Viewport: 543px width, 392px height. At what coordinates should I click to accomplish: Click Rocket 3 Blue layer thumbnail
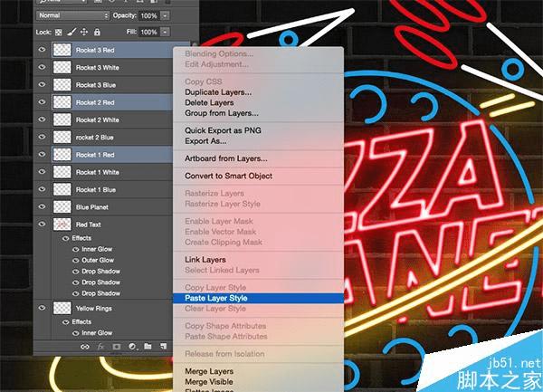62,85
